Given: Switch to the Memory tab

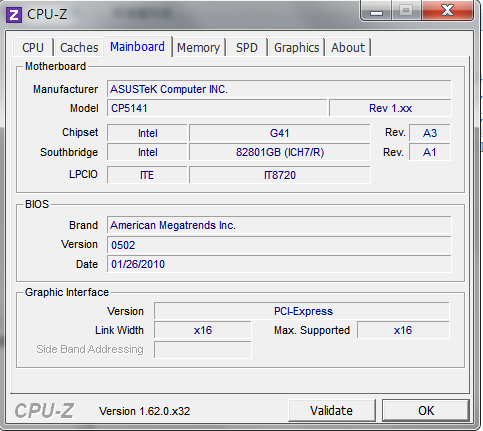Looking at the screenshot, I should pos(198,47).
